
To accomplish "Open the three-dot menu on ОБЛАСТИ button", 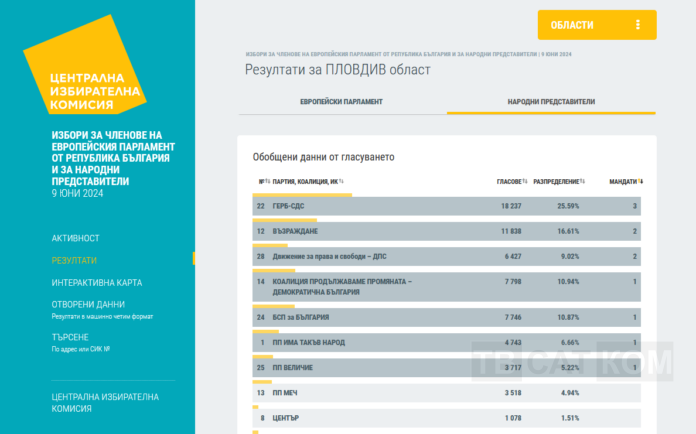I will click(x=638, y=25).
